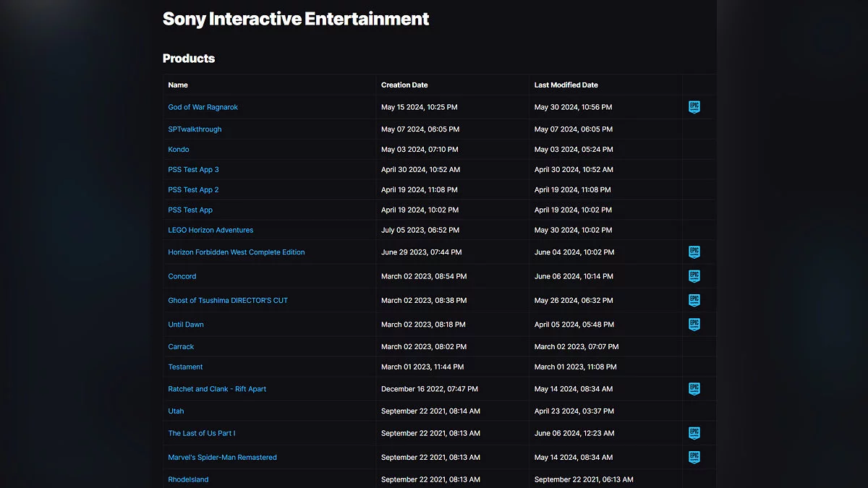Select the Concord product link

(x=182, y=276)
